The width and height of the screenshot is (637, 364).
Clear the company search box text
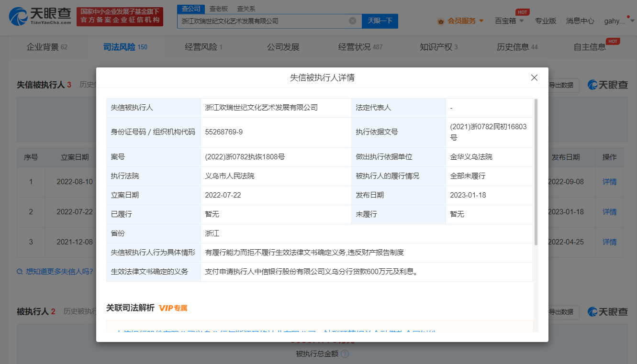pos(352,21)
